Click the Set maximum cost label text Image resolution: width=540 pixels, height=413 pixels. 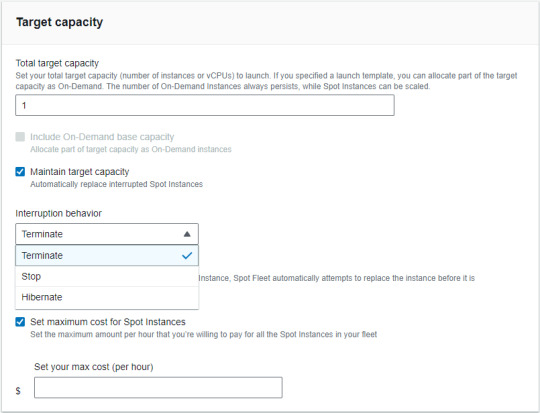pyautogui.click(x=108, y=322)
